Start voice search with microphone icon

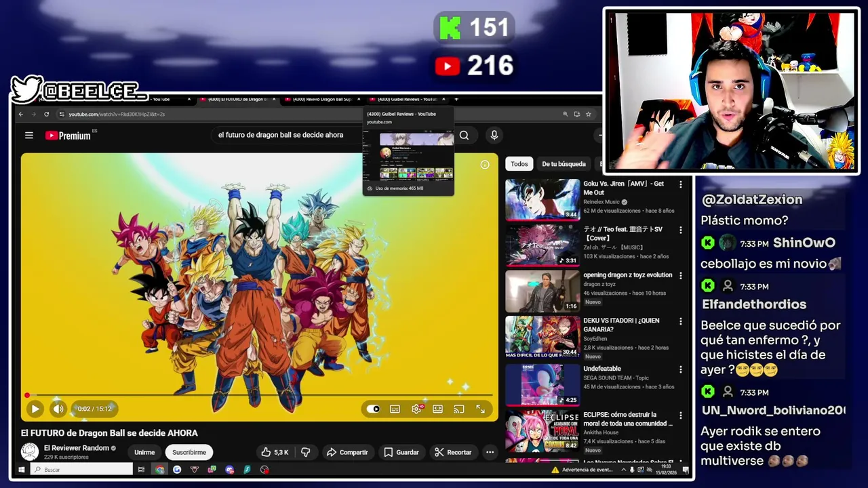pos(494,136)
